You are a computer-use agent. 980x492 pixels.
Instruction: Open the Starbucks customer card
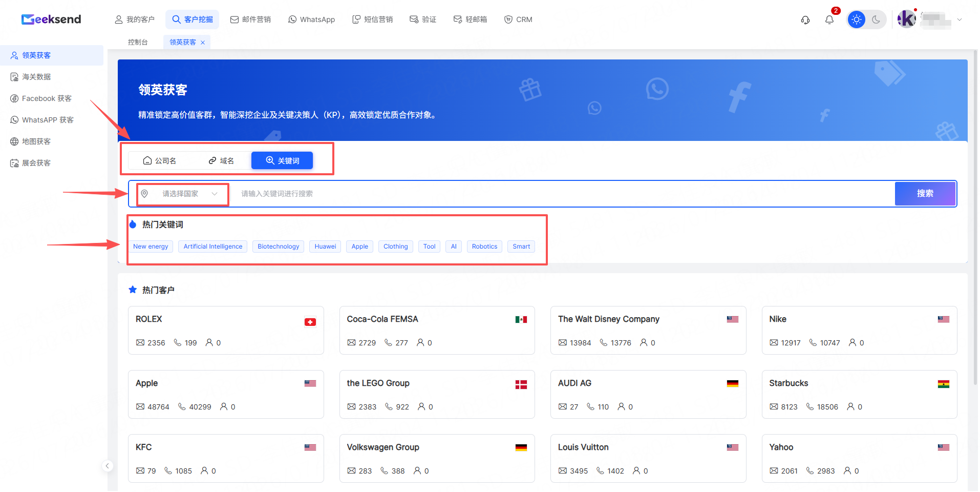point(860,395)
